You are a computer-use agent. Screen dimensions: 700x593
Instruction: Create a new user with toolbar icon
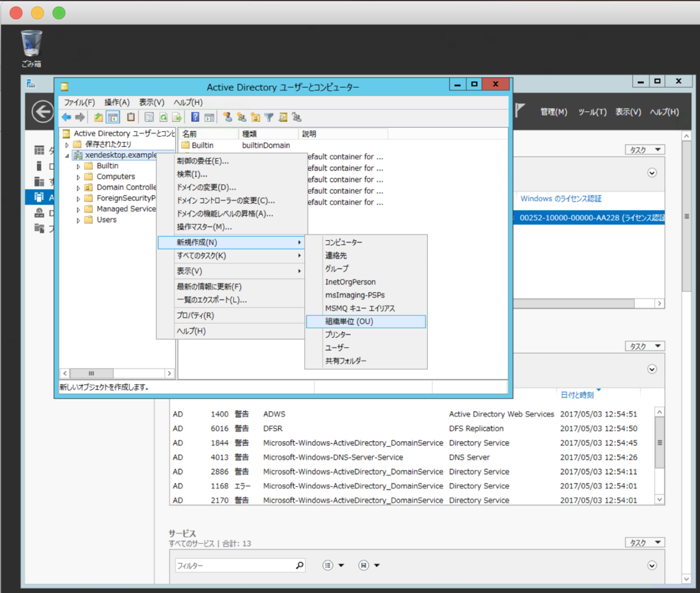click(x=228, y=117)
